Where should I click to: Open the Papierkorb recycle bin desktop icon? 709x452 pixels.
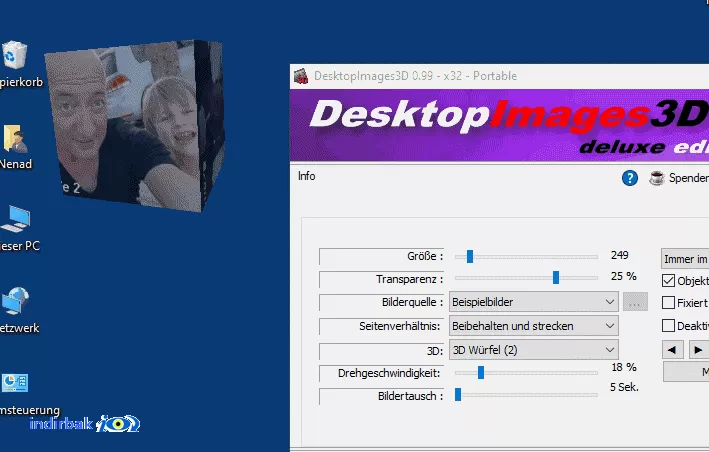(15, 55)
